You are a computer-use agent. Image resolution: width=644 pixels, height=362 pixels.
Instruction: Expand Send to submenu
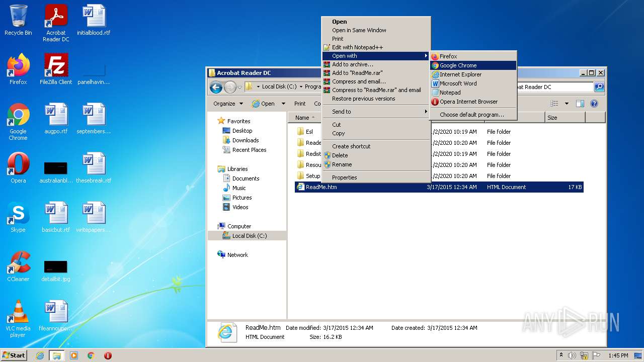tap(376, 112)
